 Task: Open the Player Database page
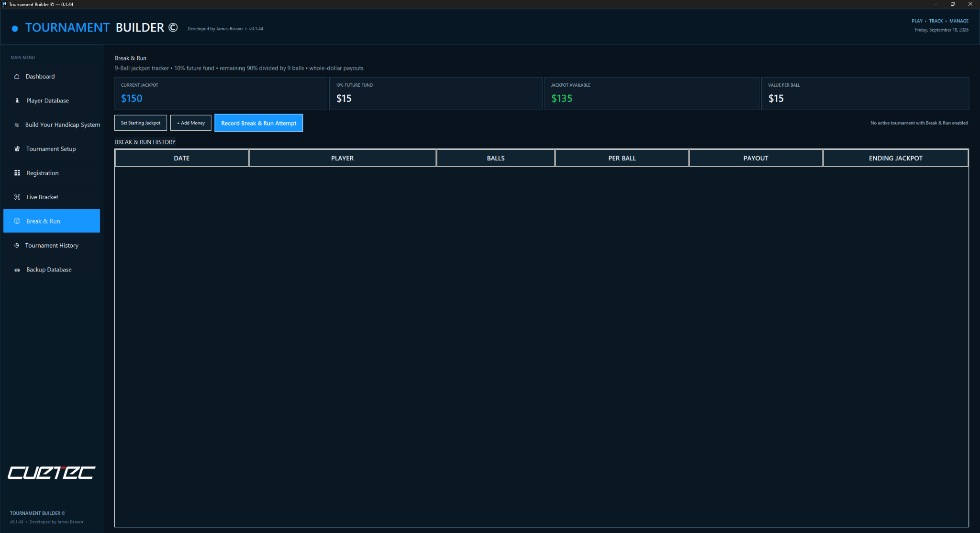(52, 101)
